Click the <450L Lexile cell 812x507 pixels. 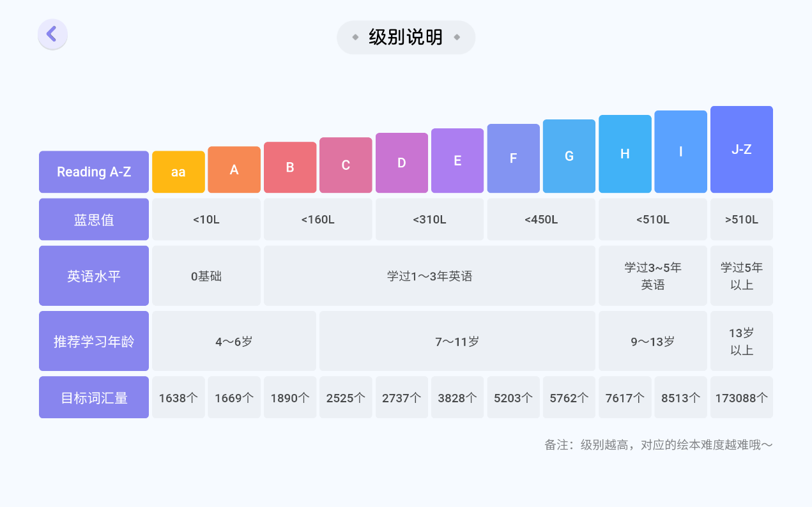pos(541,220)
